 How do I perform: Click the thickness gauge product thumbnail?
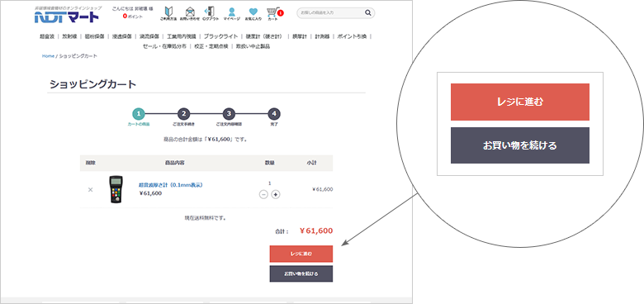(116, 189)
